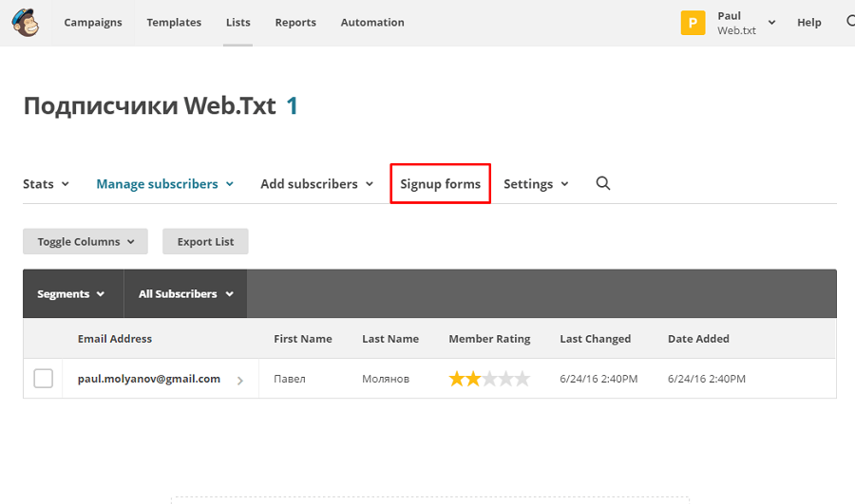Click the member rating stars
Viewport: 855px width, 504px height.
pyautogui.click(x=489, y=379)
